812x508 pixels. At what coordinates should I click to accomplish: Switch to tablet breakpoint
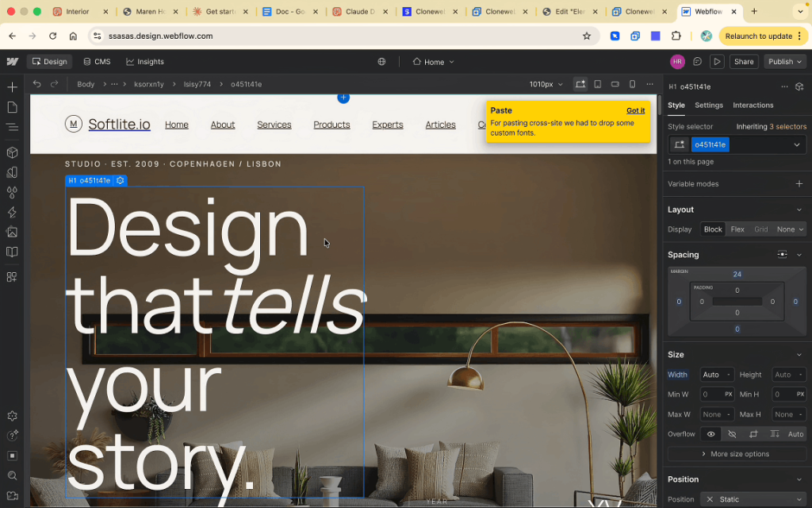pyautogui.click(x=598, y=84)
